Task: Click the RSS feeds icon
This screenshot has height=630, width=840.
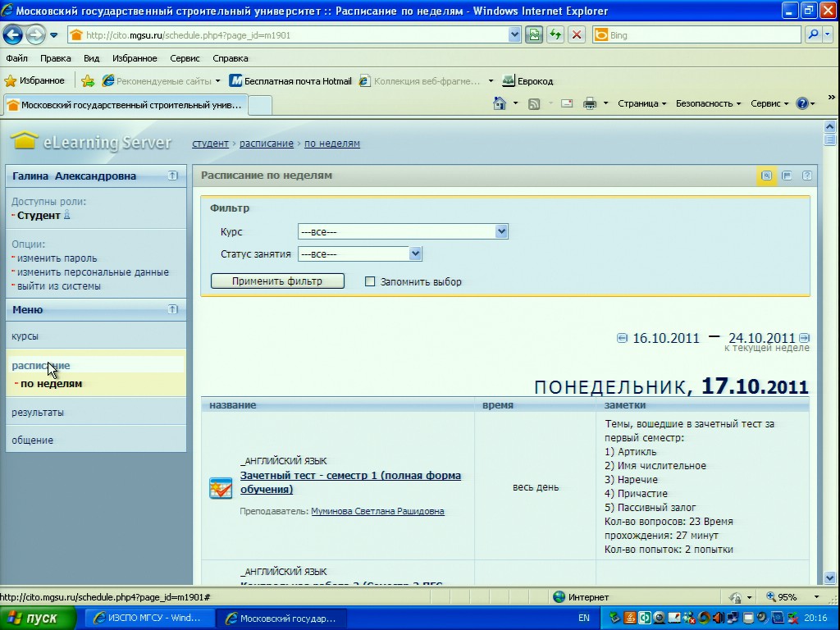Action: [x=534, y=104]
